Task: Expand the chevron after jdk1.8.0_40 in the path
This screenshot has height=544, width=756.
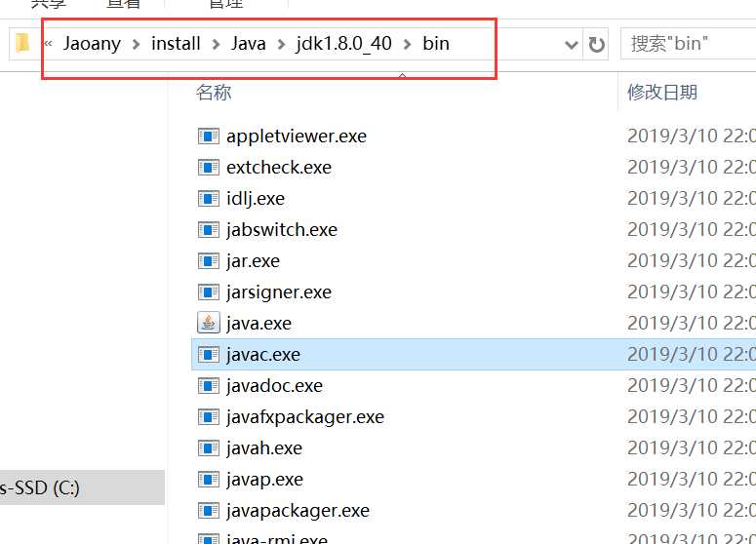Action: [x=408, y=44]
